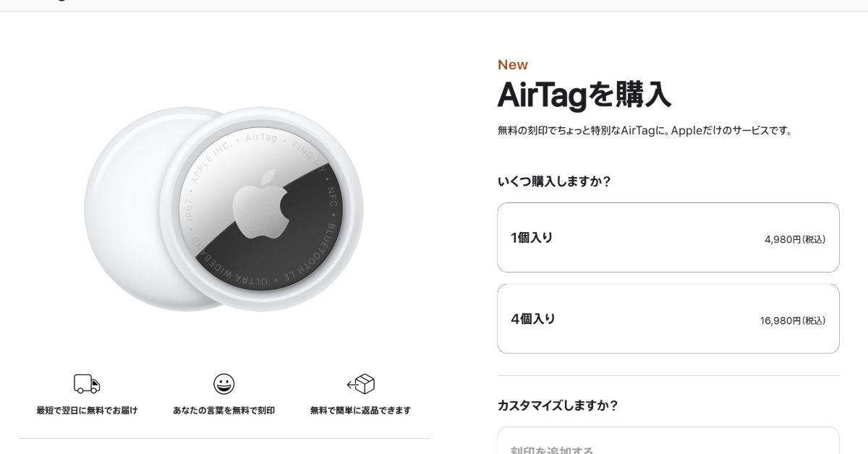868x454 pixels.
Task: Choose the 刻印を追加する engraving option
Action: click(668, 441)
